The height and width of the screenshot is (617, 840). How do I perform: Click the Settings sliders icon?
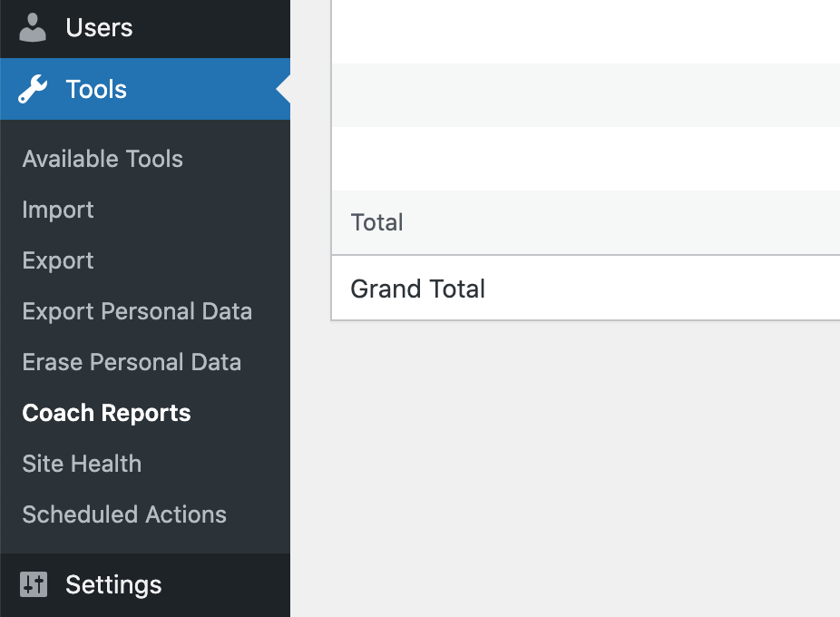click(34, 584)
